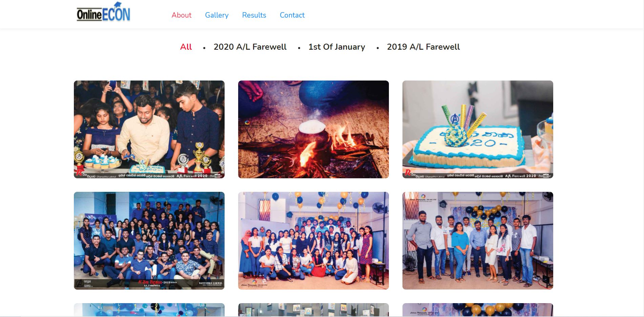
Task: Open the small group photo with black balloons
Action: (x=478, y=241)
